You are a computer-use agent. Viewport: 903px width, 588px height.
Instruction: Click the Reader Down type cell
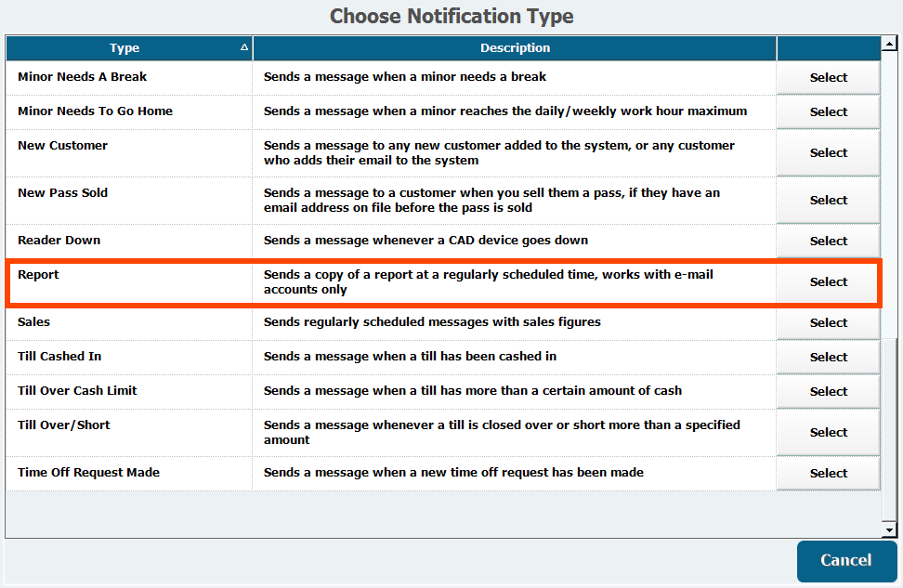click(59, 241)
